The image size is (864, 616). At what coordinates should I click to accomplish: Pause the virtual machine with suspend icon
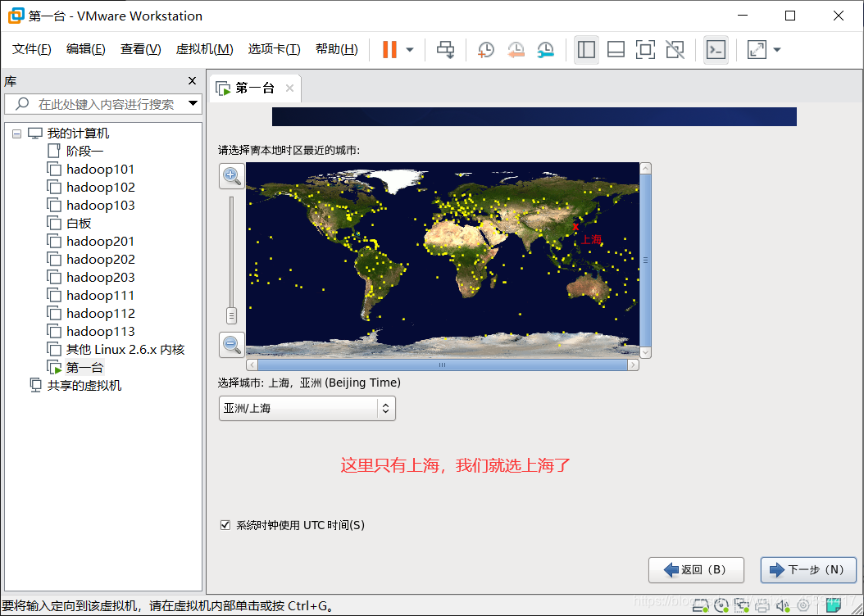pyautogui.click(x=389, y=49)
